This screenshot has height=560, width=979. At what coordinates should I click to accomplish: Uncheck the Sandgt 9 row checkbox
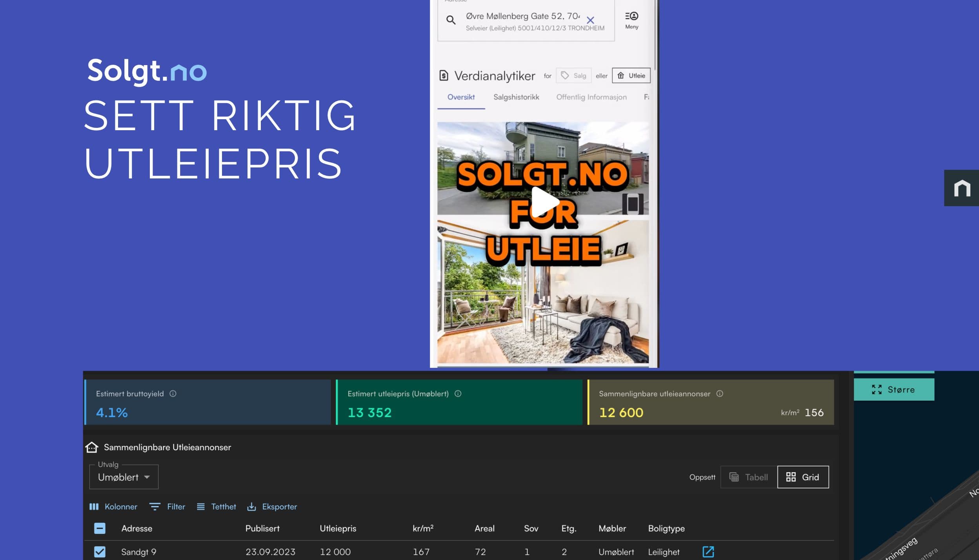coord(100,552)
